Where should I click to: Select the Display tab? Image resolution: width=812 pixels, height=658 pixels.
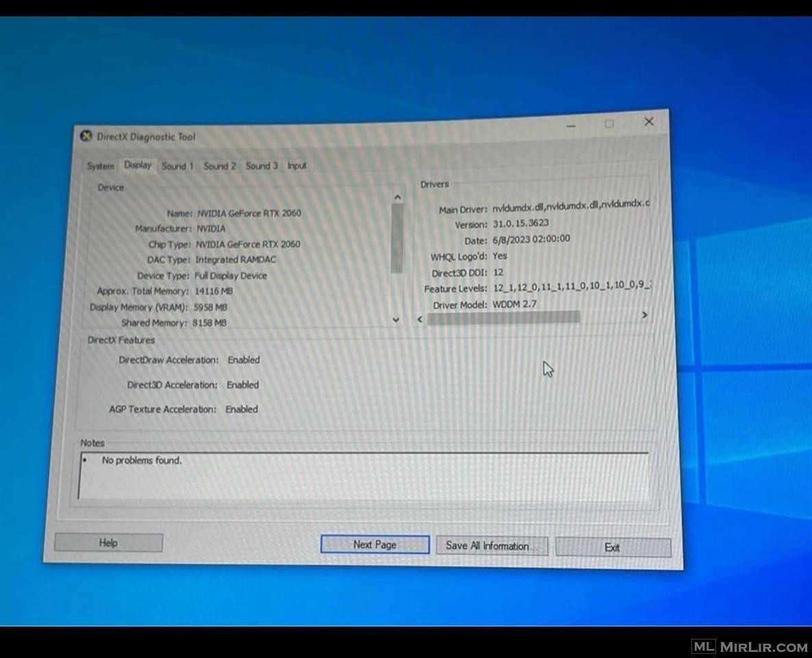point(138,165)
